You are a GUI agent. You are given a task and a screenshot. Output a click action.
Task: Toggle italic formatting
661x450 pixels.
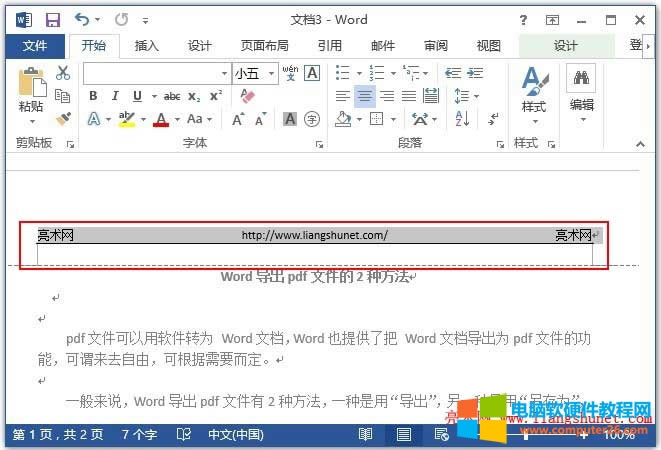pos(115,96)
